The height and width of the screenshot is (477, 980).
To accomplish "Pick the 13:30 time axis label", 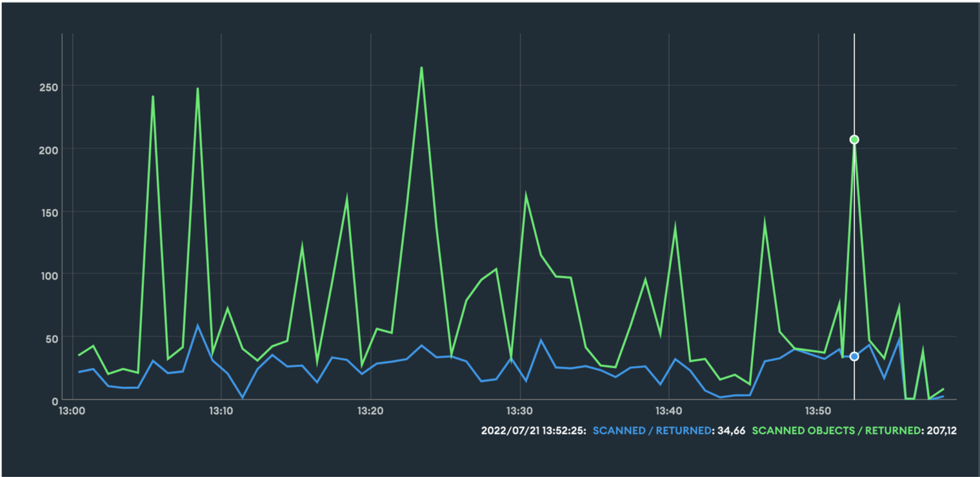I will point(519,411).
